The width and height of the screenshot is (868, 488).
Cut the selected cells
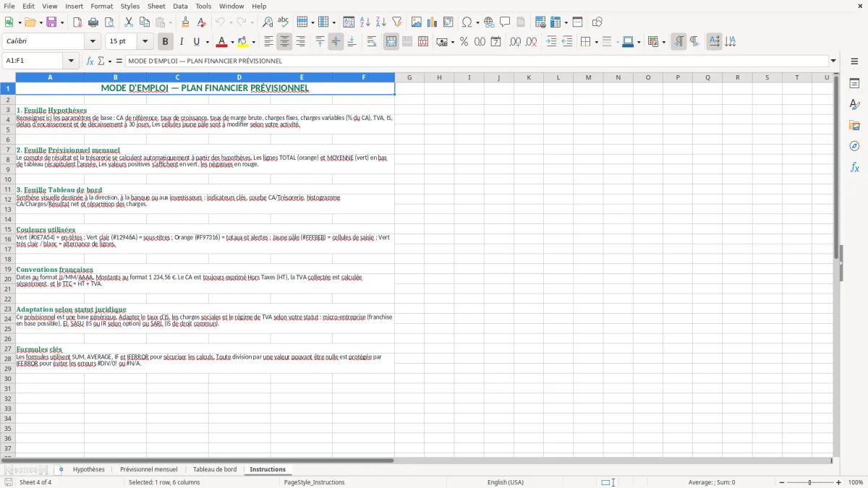pyautogui.click(x=129, y=22)
